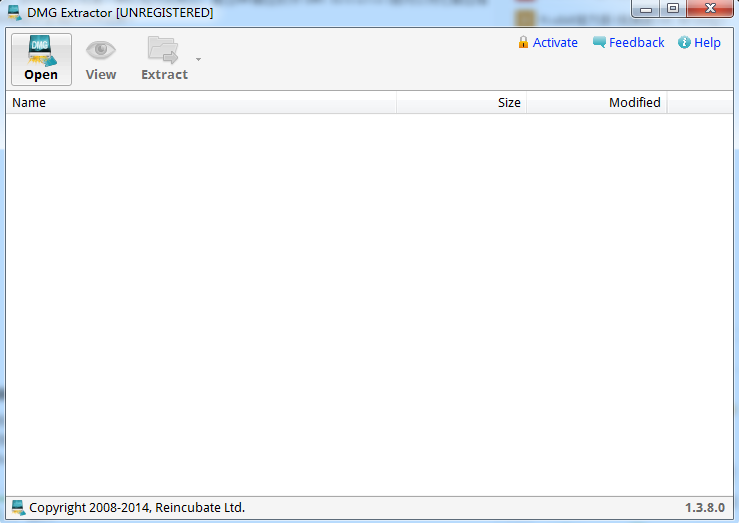Sort by the Modified column header

tap(596, 102)
